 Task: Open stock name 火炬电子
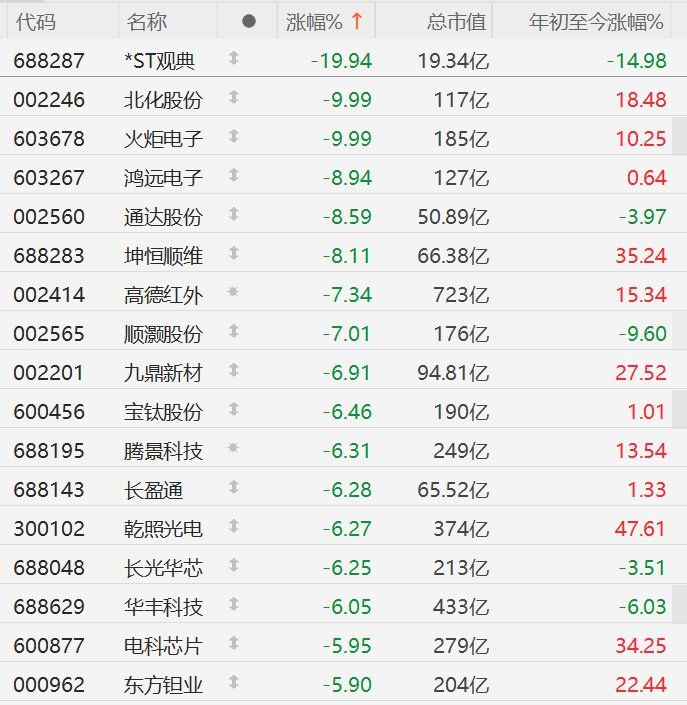tap(164, 139)
